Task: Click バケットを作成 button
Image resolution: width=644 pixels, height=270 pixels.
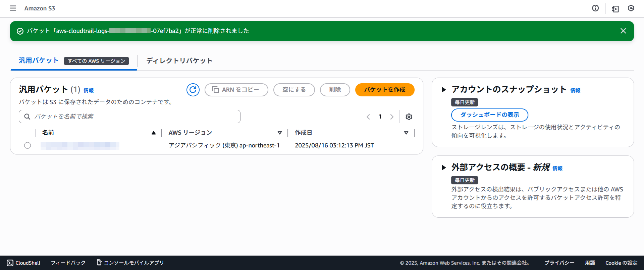Action: point(385,90)
